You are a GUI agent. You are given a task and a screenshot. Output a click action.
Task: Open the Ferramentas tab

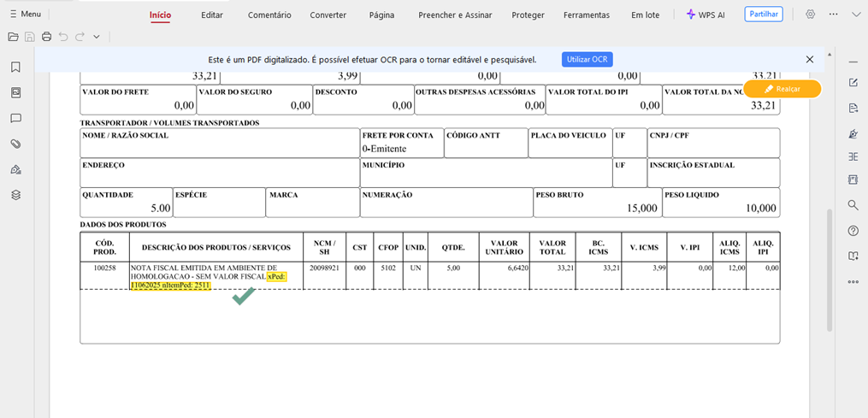click(x=587, y=15)
